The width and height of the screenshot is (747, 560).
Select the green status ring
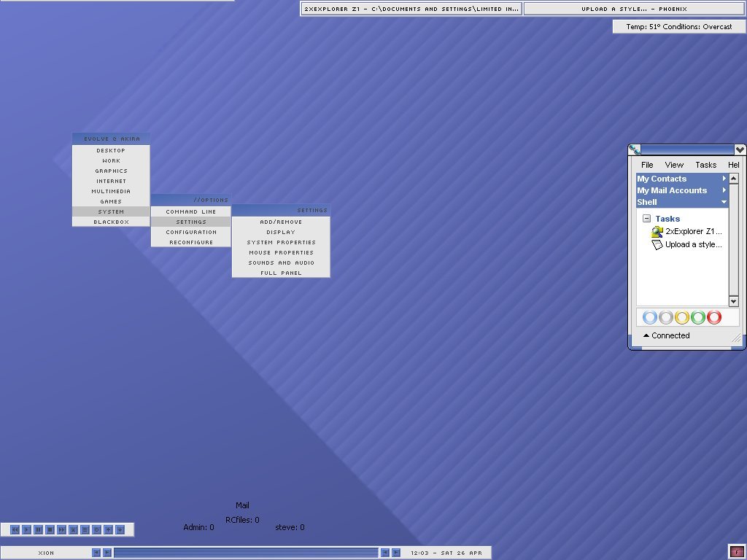(x=698, y=317)
